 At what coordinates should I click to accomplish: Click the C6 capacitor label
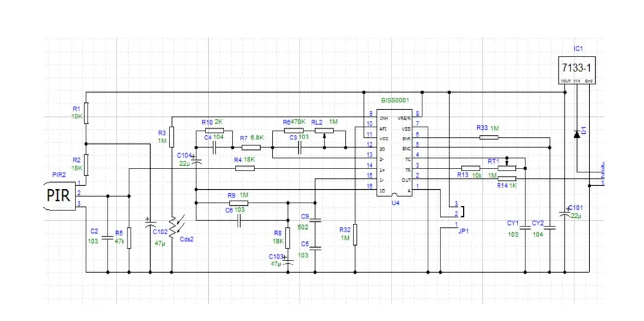pyautogui.click(x=229, y=209)
